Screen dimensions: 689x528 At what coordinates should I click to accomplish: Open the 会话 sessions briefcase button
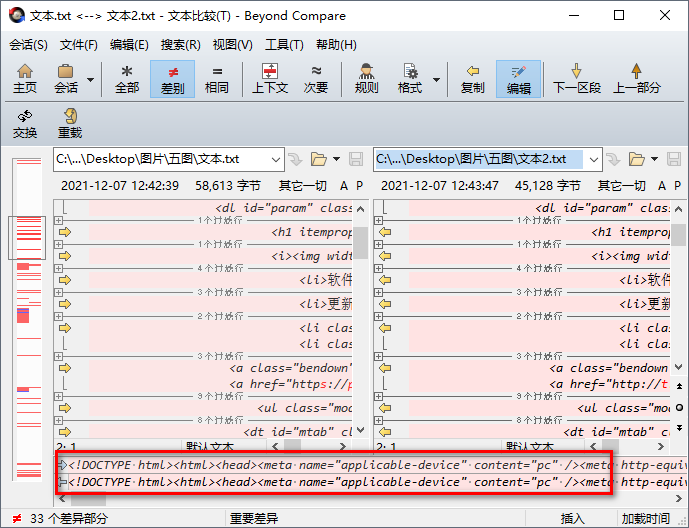[x=65, y=79]
